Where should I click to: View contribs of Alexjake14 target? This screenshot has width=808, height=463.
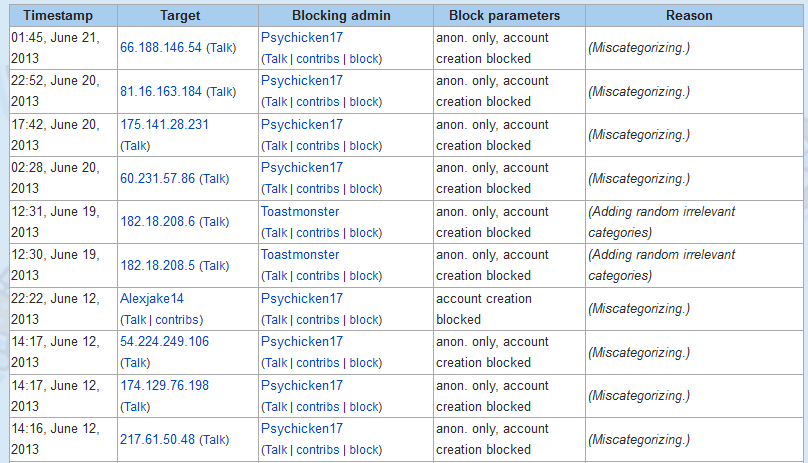pos(177,320)
